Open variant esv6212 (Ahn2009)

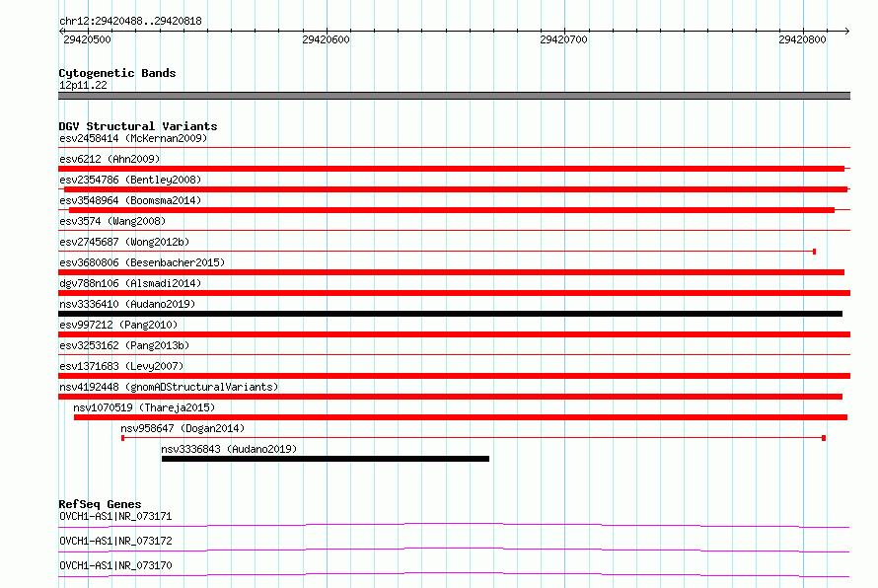(110, 159)
